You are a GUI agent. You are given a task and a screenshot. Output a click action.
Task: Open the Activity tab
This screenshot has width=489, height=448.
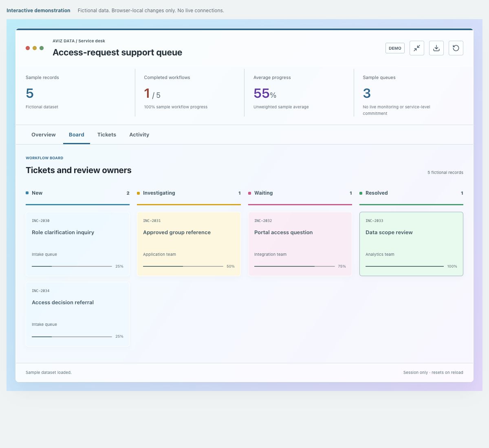tap(139, 135)
